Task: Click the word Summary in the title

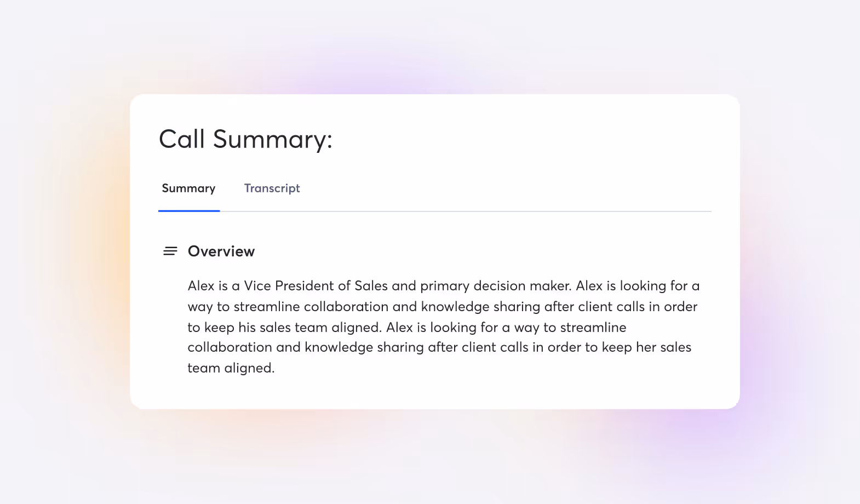Action: (272, 139)
